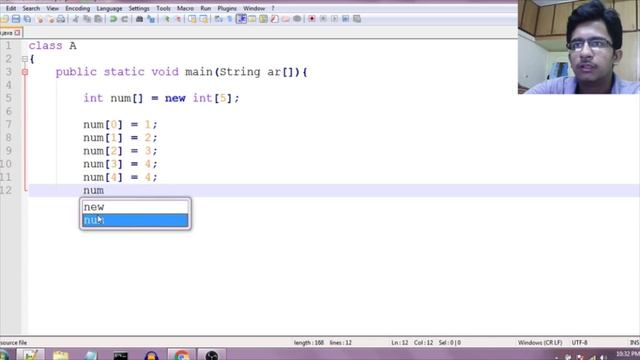Toggle Word Wrap toolbar icon
The height and width of the screenshot is (360, 640).
pyautogui.click(x=218, y=19)
